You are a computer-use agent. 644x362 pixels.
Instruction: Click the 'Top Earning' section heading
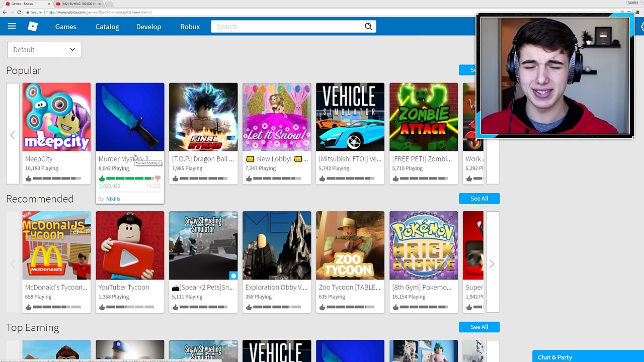(33, 327)
